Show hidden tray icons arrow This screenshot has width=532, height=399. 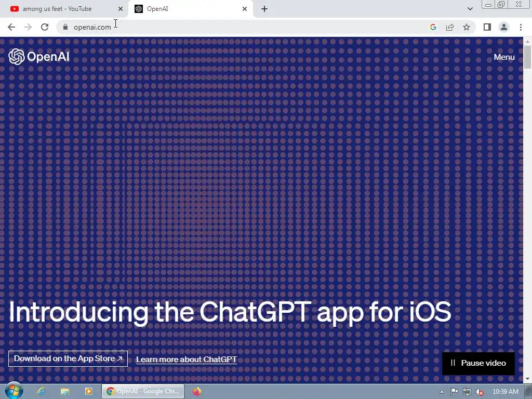click(x=442, y=392)
